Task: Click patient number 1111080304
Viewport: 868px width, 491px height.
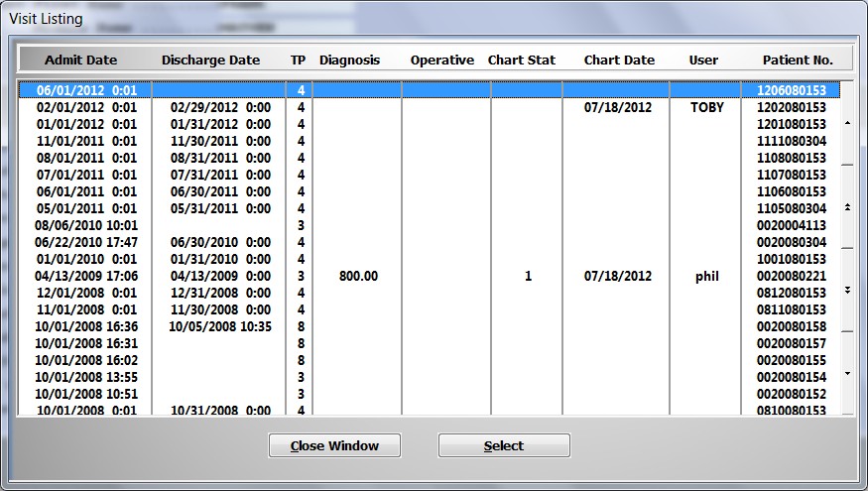Action: click(x=792, y=141)
